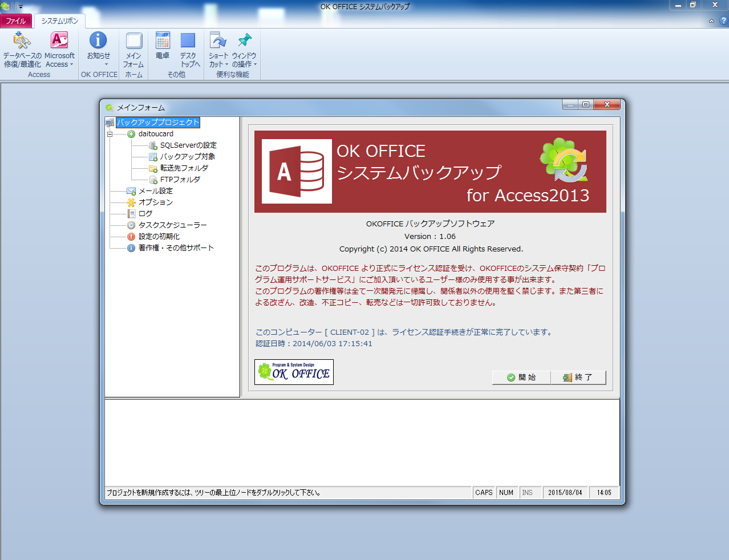Click the 'このコンピューター [ CLIENT-02 ]' license line
729x560 pixels.
404,332
